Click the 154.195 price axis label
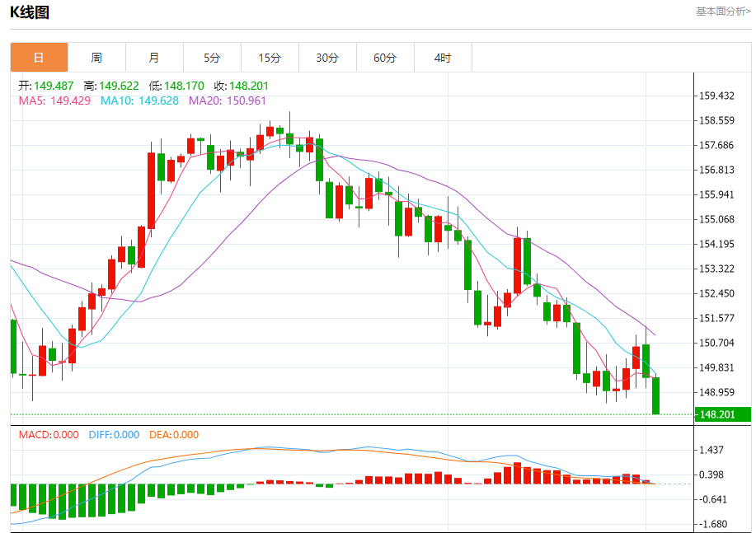The image size is (756, 533). [x=716, y=244]
